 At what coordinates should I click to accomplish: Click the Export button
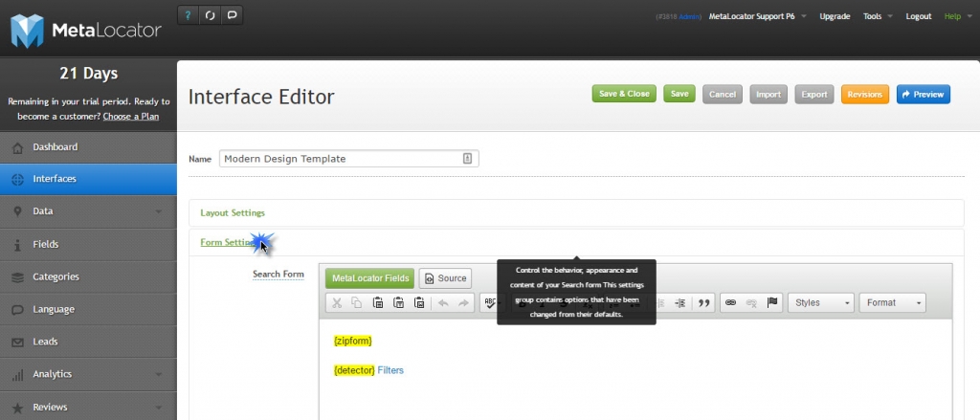point(814,95)
